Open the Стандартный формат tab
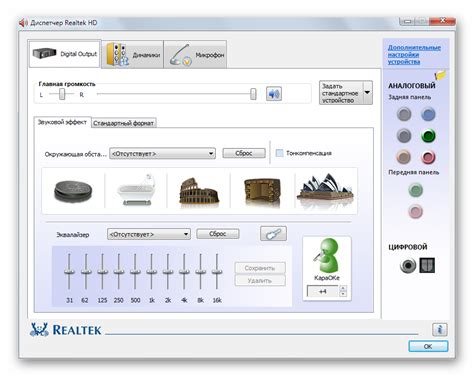Screen dimensions: 474x377 [x=123, y=123]
